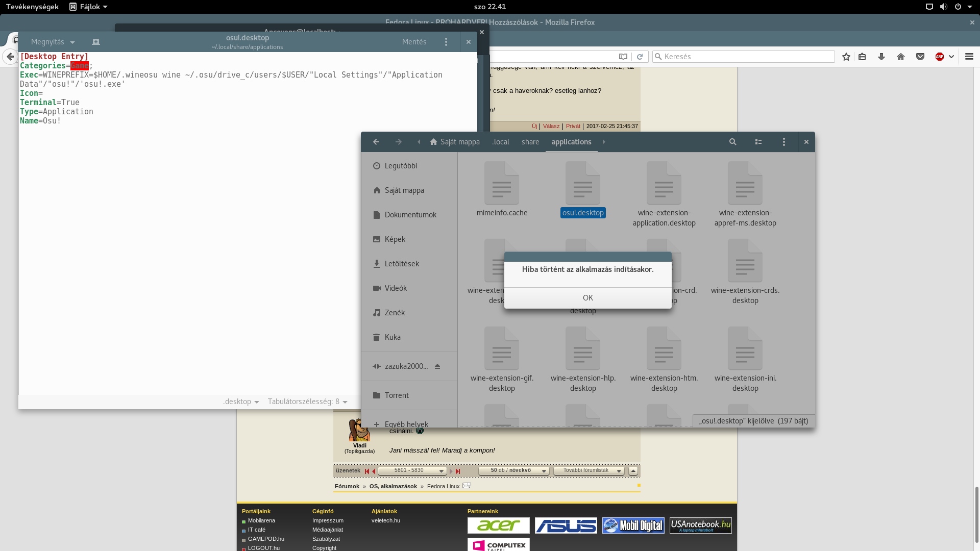Click the Pocket icon in Firefox
This screenshot has width=980, height=551.
920,57
